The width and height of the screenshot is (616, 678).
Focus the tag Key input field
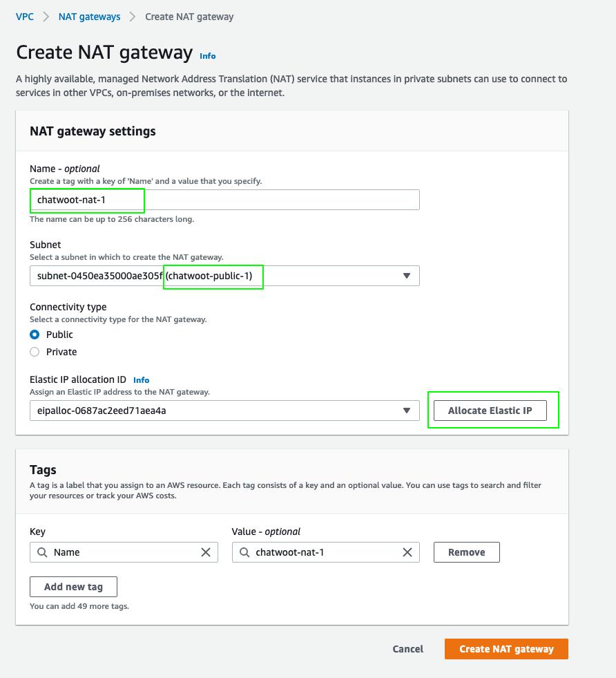(x=124, y=552)
